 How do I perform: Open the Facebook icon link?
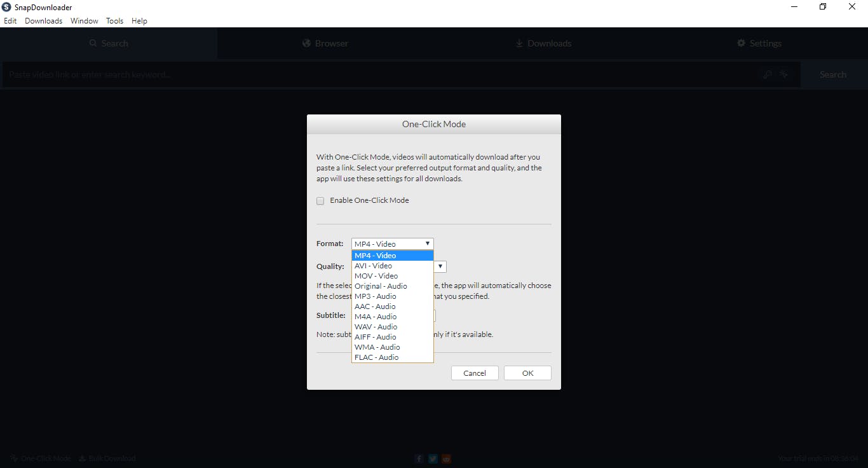coord(419,458)
